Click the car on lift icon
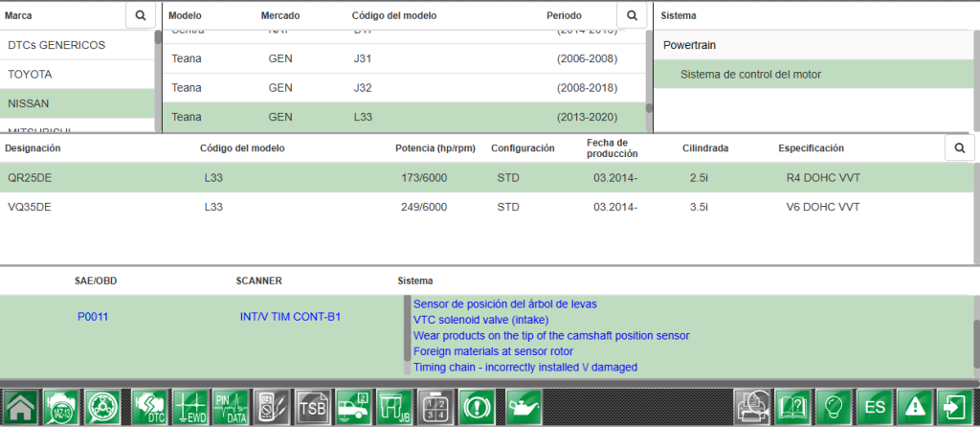The height and width of the screenshot is (427, 980). [x=354, y=407]
